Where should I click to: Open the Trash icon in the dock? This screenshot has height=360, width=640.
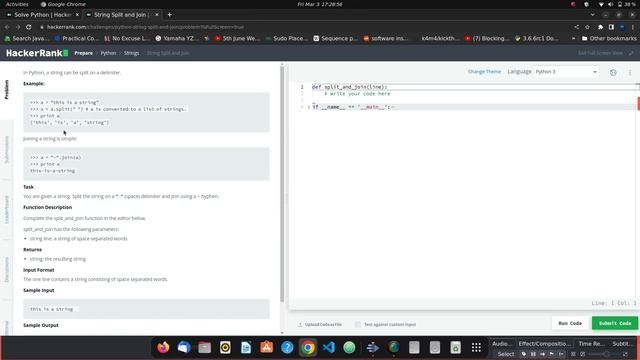pyautogui.click(x=456, y=347)
